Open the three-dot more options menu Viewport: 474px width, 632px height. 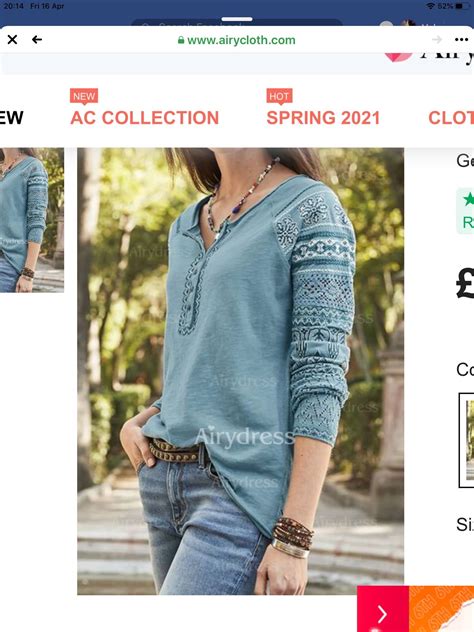pyautogui.click(x=461, y=40)
